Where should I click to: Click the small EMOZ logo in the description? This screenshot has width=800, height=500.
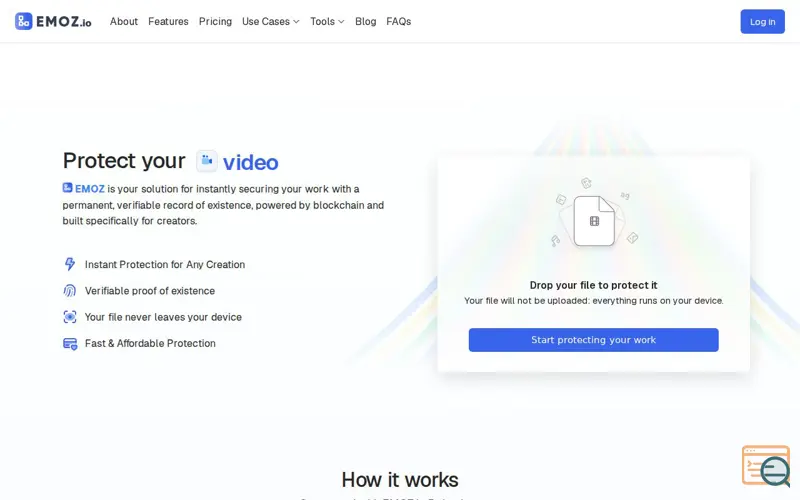pyautogui.click(x=67, y=188)
